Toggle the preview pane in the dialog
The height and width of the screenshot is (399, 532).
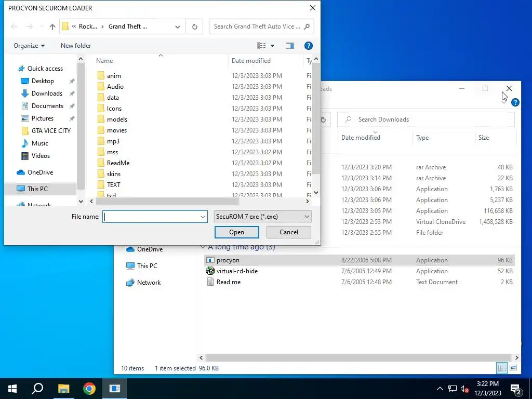pos(290,46)
